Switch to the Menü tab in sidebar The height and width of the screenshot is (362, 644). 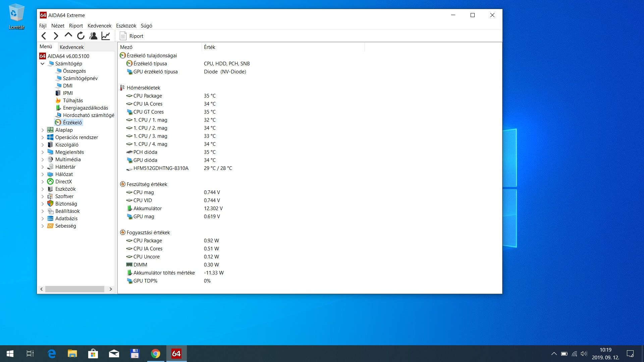pyautogui.click(x=46, y=47)
